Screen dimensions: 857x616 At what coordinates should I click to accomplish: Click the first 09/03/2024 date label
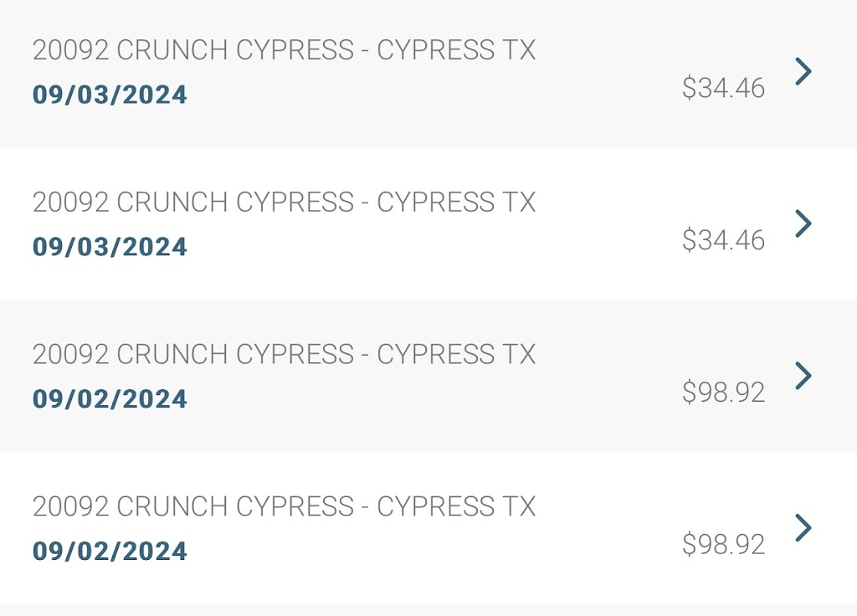[x=110, y=95]
